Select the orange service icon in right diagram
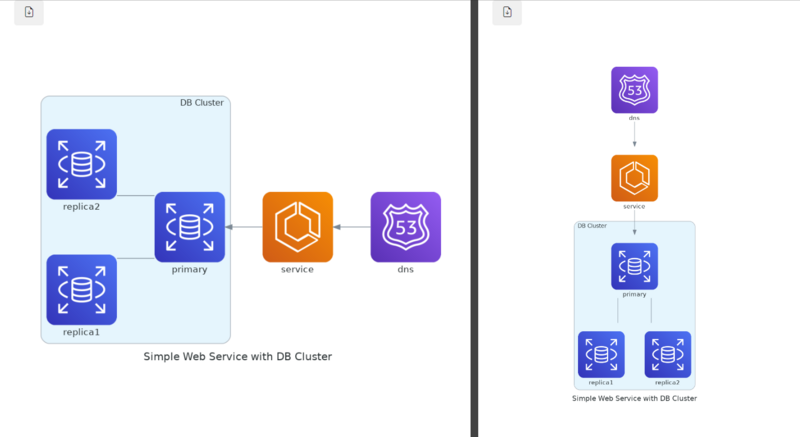 pyautogui.click(x=634, y=178)
